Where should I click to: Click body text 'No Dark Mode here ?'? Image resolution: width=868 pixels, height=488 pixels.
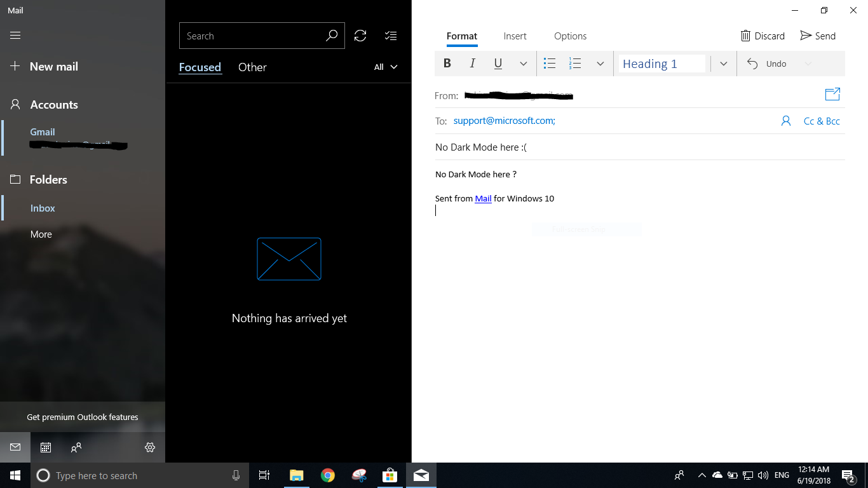(476, 174)
